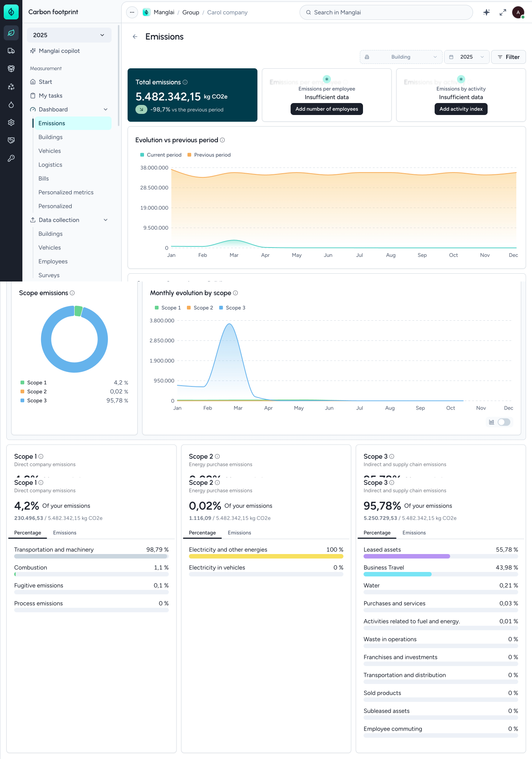Open the settings gear sidebar icon
532x759 pixels.
[11, 122]
